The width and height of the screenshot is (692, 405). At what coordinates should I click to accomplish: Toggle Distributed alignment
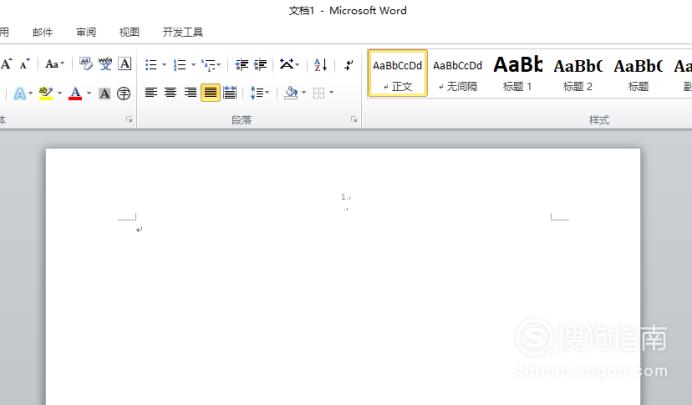(x=230, y=93)
